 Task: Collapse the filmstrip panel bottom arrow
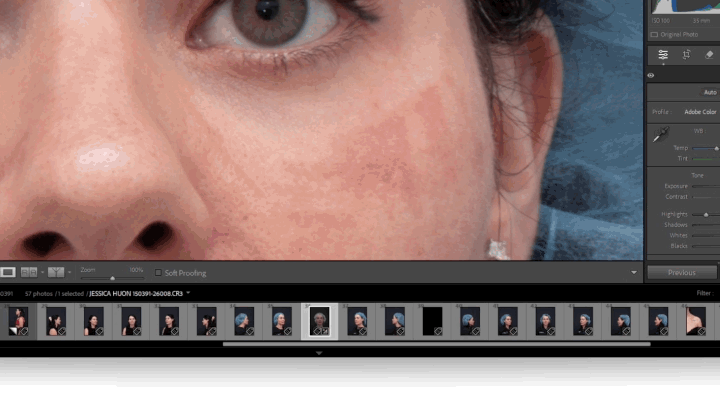click(319, 353)
